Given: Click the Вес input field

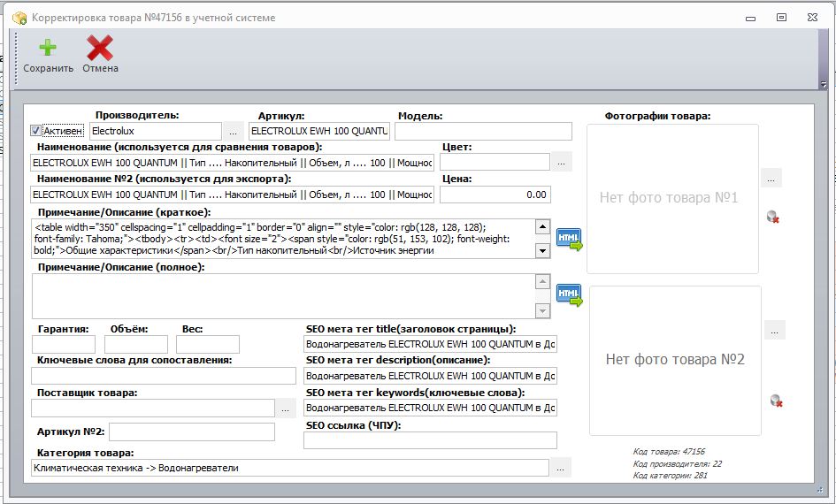Looking at the screenshot, I should (208, 344).
